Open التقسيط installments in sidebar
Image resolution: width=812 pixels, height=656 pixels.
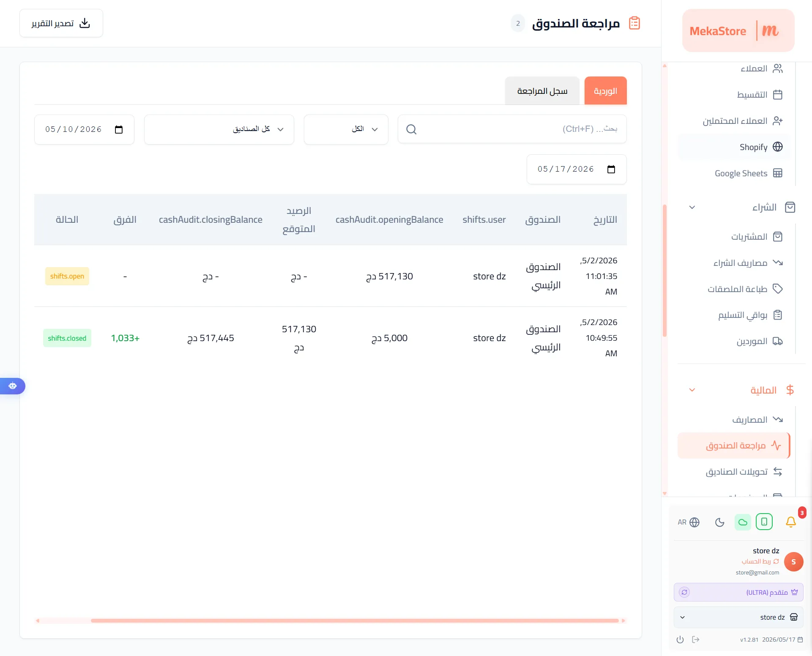[x=733, y=95]
